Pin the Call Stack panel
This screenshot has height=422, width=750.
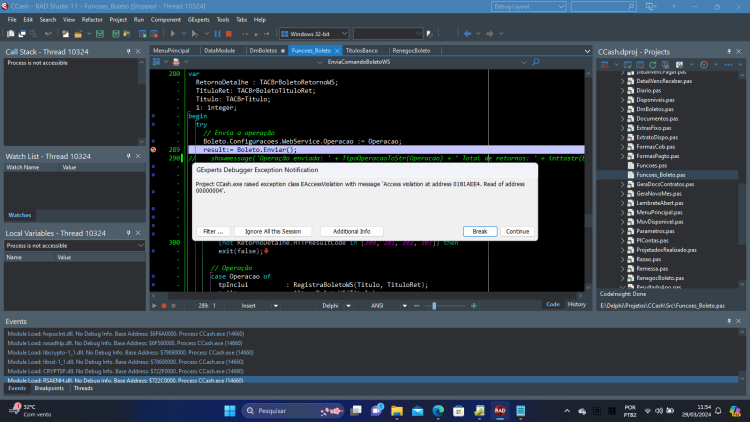(128, 51)
